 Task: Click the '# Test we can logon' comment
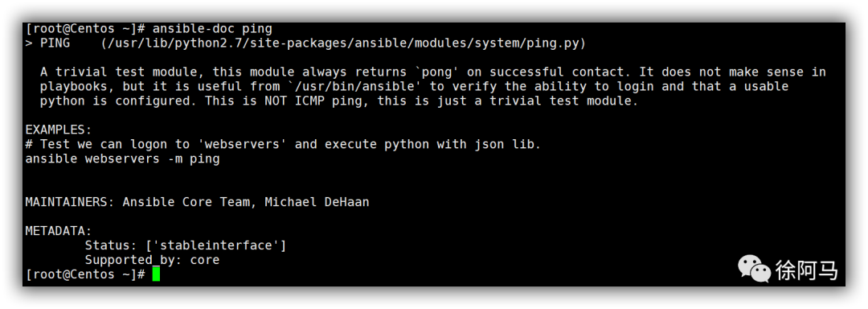(98, 145)
